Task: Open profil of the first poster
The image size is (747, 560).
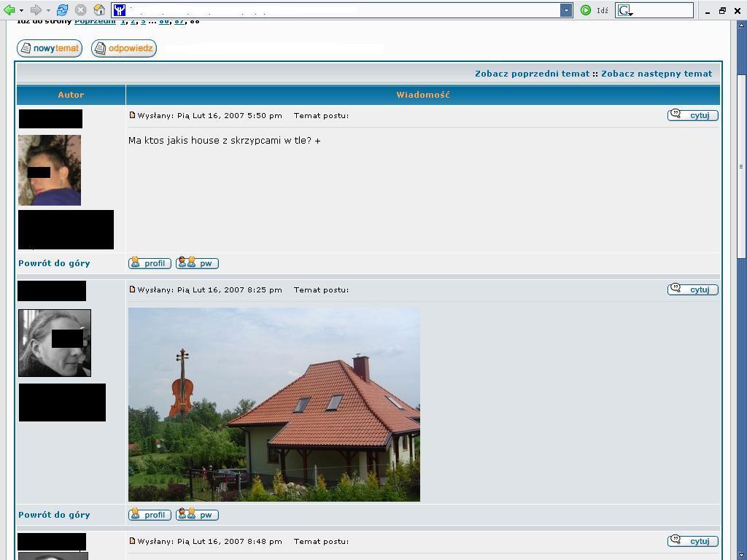Action: tap(150, 263)
